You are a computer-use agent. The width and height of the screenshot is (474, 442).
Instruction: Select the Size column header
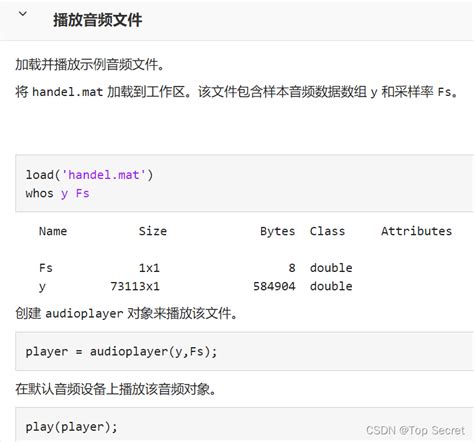153,231
